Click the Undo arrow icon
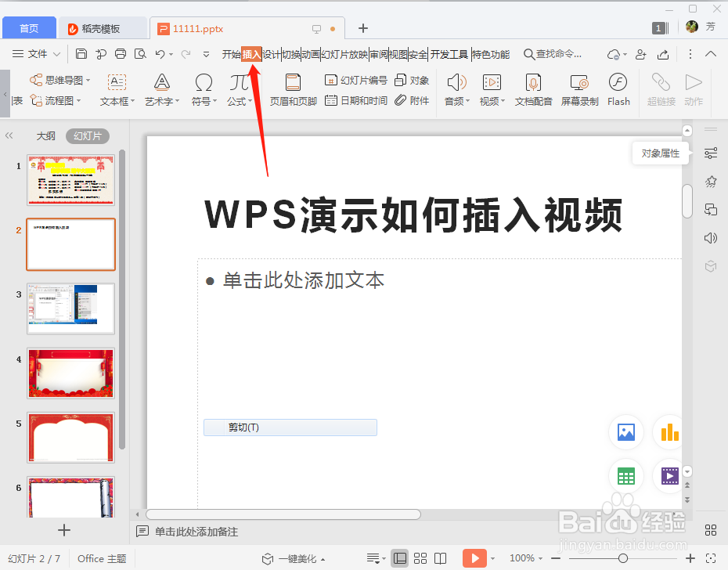728x570 pixels. 160,54
